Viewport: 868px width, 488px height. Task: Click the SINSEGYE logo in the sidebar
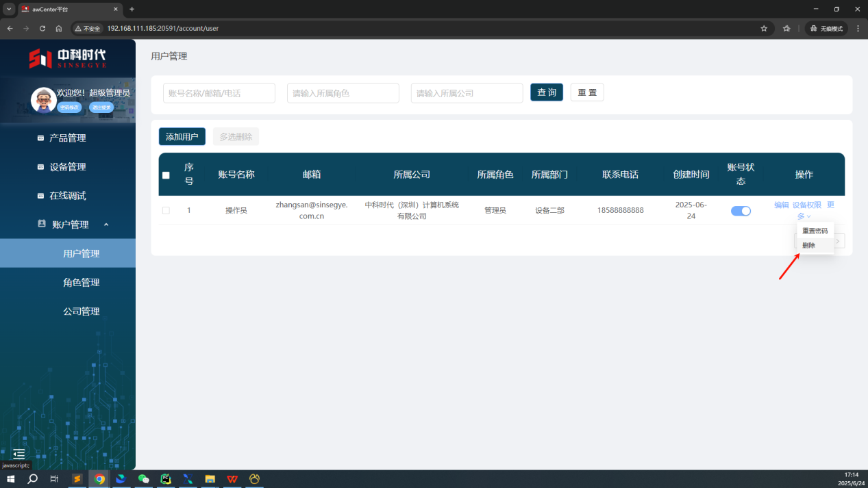67,58
